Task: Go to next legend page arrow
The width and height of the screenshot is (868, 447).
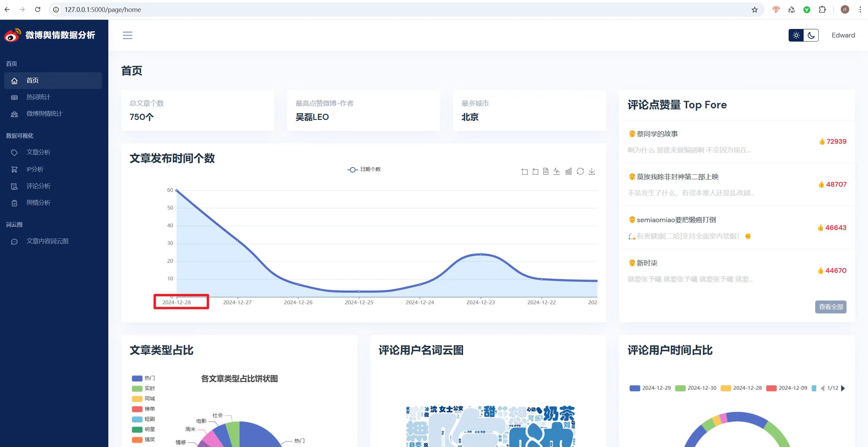Action: [x=843, y=388]
